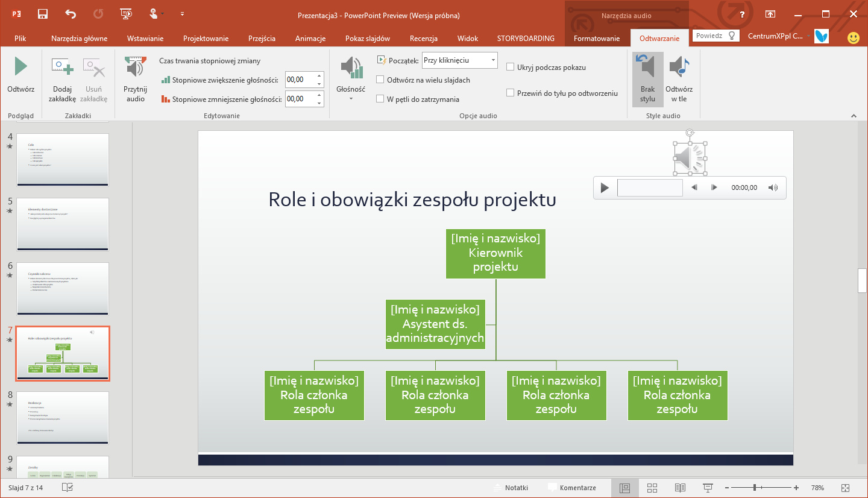Image resolution: width=868 pixels, height=498 pixels.
Task: Click fade-out duration input field
Action: [x=300, y=99]
